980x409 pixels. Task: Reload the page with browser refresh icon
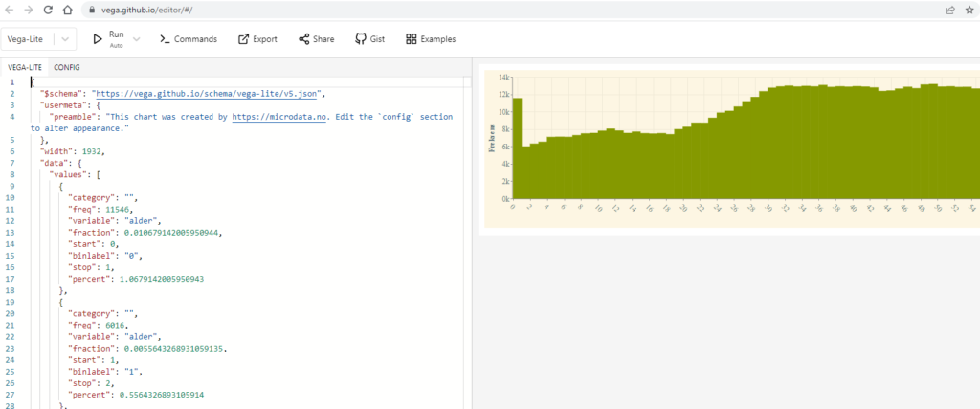click(48, 9)
